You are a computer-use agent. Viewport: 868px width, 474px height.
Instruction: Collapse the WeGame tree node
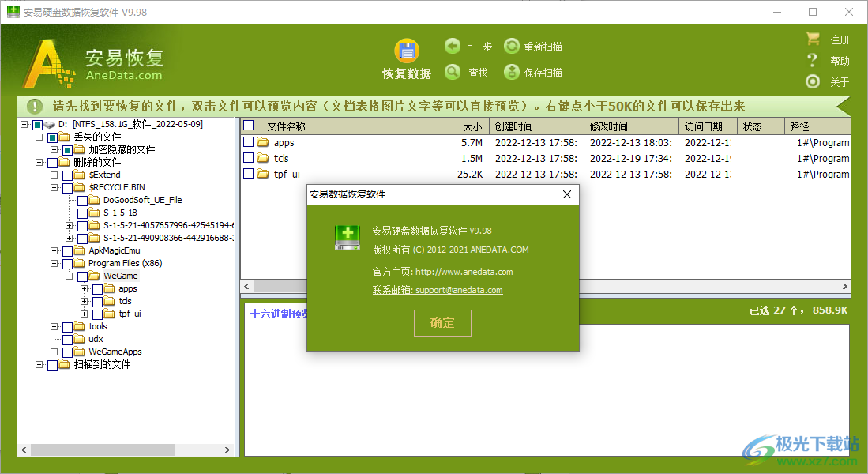[69, 276]
